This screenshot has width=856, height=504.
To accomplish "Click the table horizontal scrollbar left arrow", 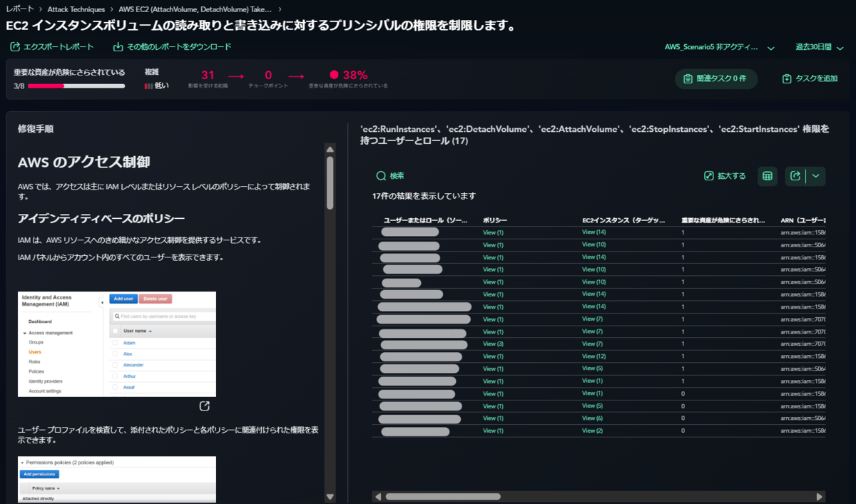I will pos(378,496).
